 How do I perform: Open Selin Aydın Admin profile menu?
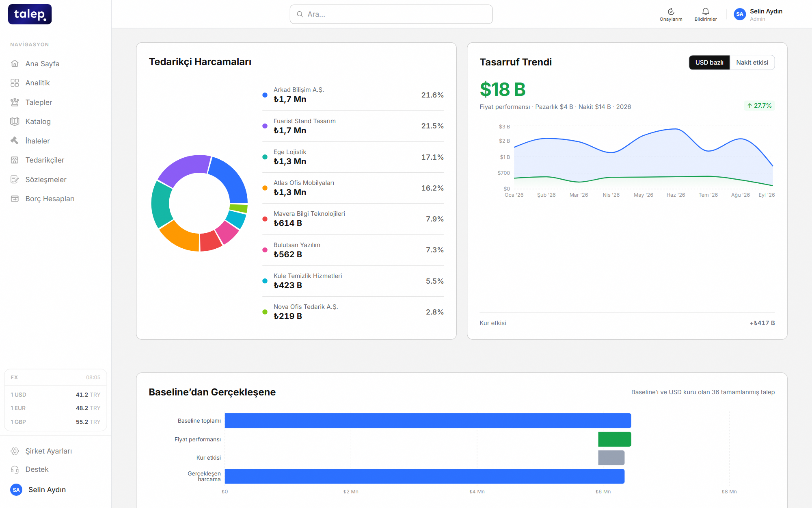click(758, 15)
